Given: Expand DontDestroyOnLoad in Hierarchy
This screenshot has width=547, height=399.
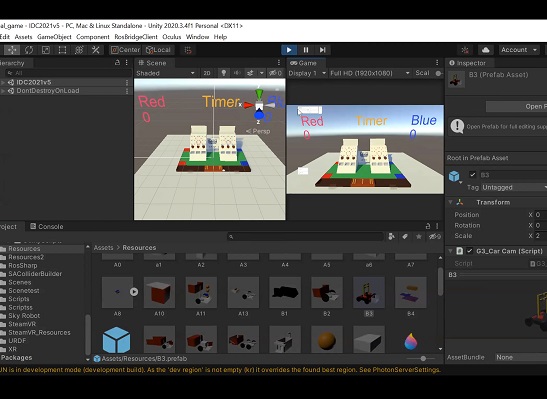Looking at the screenshot, I should coord(3,91).
